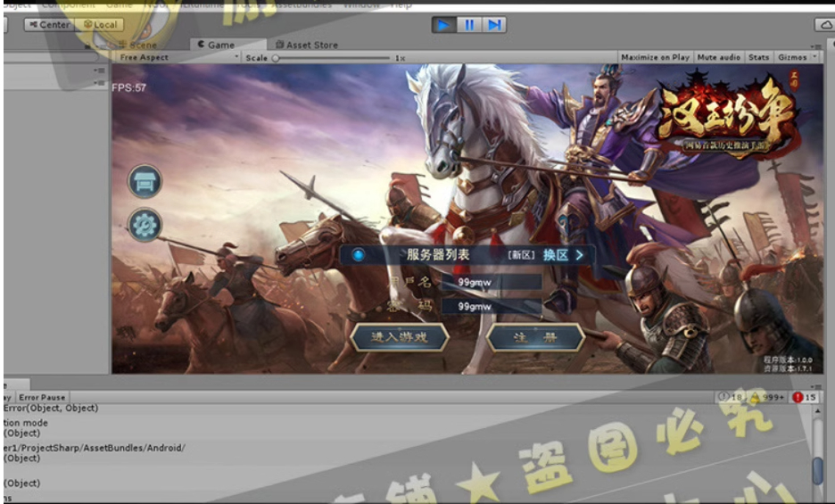The height and width of the screenshot is (504, 835).
Task: Open the Component menu
Action: [68, 4]
